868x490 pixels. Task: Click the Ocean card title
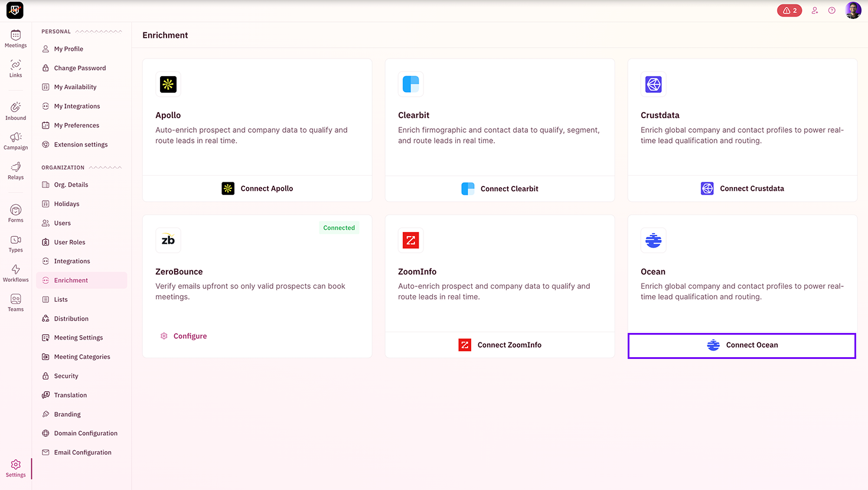(x=653, y=272)
